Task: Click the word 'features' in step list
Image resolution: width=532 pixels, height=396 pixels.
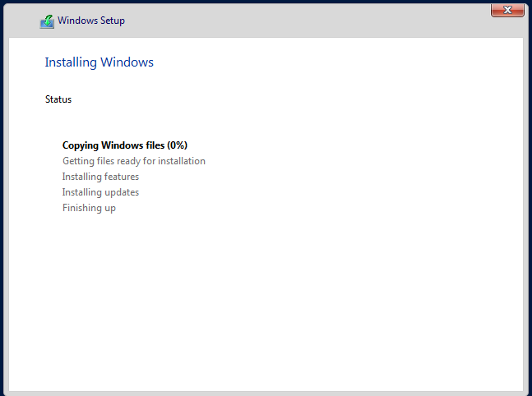Action: pos(120,177)
